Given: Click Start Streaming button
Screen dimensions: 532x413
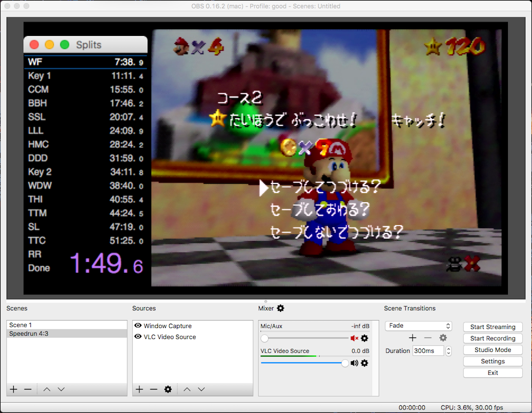Looking at the screenshot, I should tap(493, 327).
